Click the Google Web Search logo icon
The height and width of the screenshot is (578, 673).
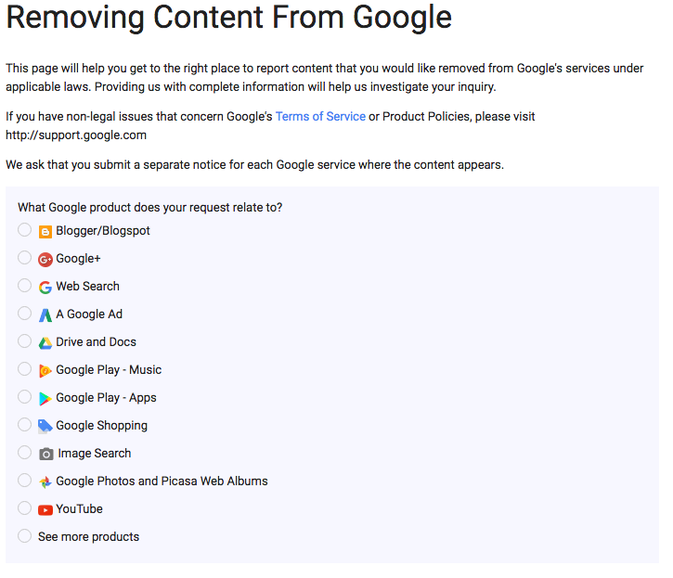coord(45,287)
